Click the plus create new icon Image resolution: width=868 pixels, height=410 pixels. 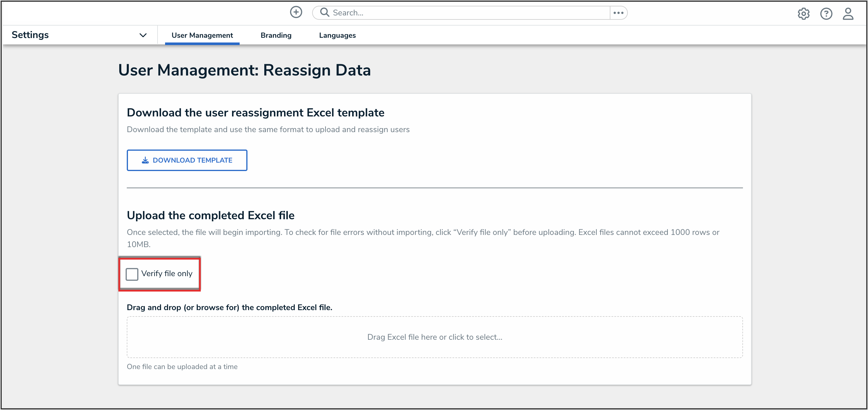pyautogui.click(x=296, y=12)
